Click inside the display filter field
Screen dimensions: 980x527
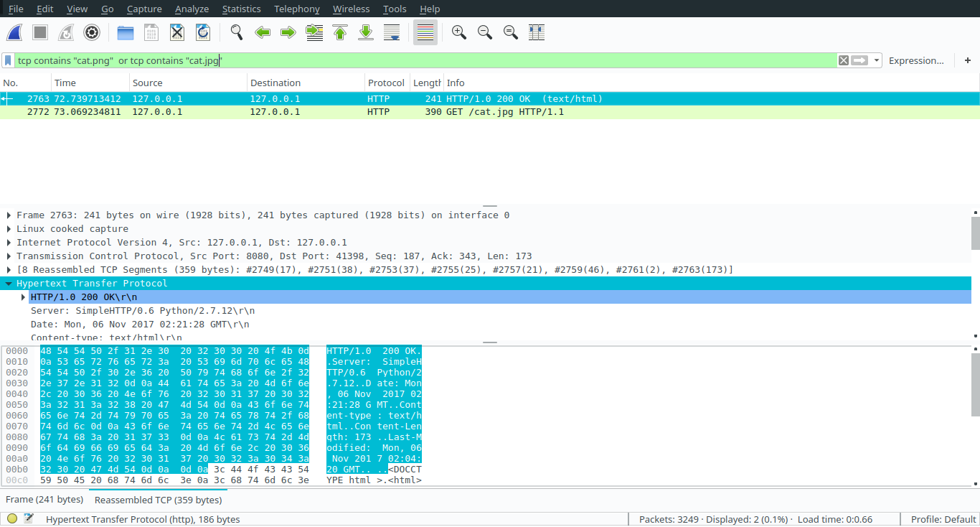click(x=426, y=60)
